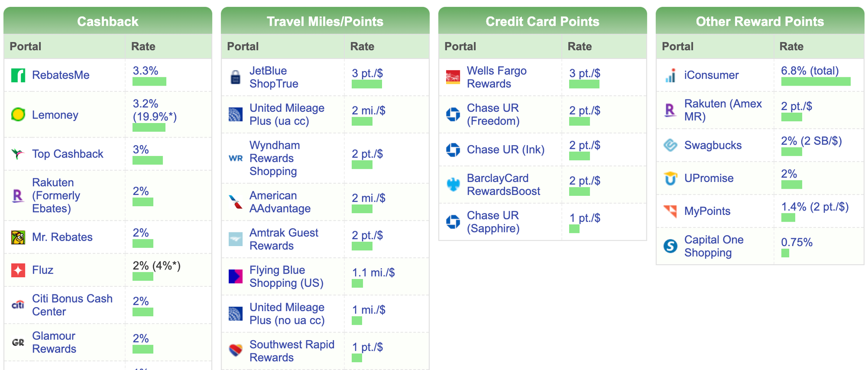The width and height of the screenshot is (868, 370).
Task: Click the Swagbucks logo icon
Action: [x=670, y=145]
